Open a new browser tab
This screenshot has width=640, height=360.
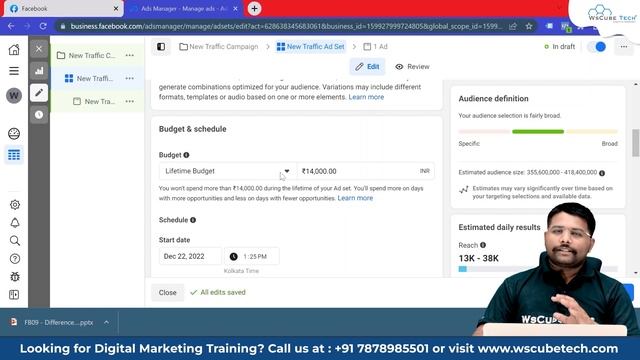click(254, 9)
